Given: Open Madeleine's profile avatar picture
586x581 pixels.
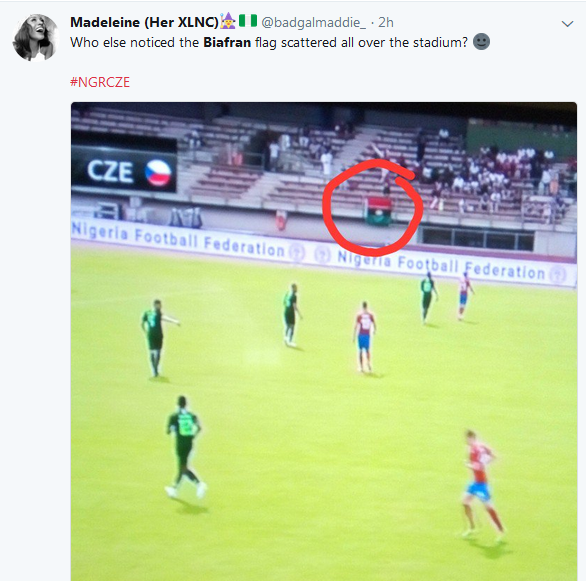Looking at the screenshot, I should pos(36,37).
